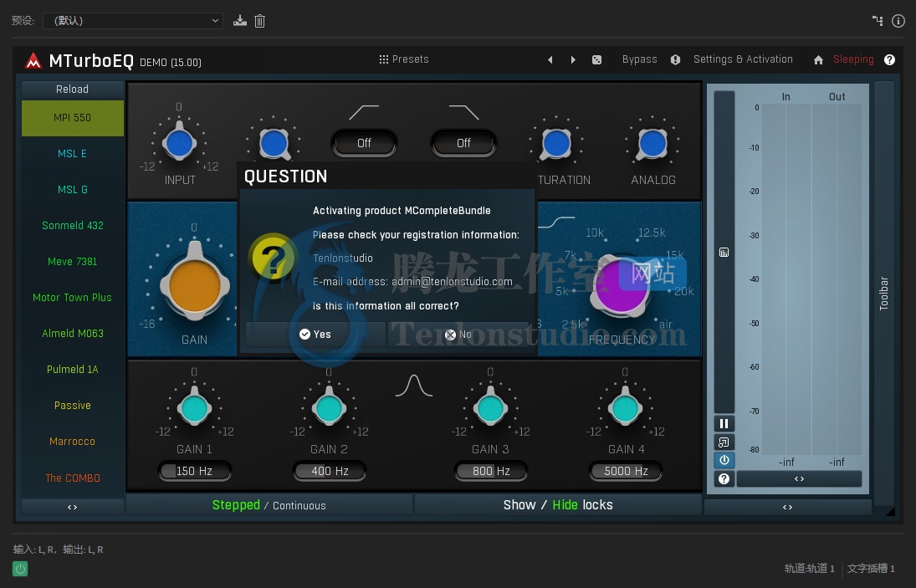Go to next preset arrow
Viewport: 916px width, 588px height.
(573, 59)
